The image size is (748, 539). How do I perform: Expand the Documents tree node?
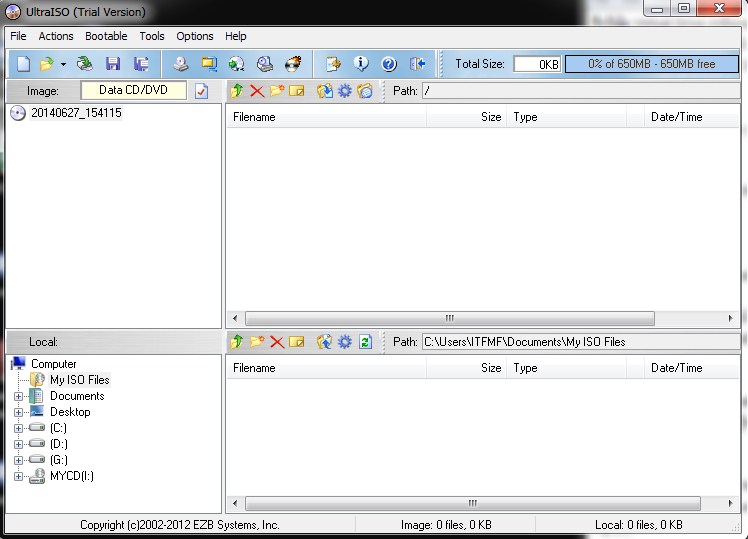[x=18, y=396]
